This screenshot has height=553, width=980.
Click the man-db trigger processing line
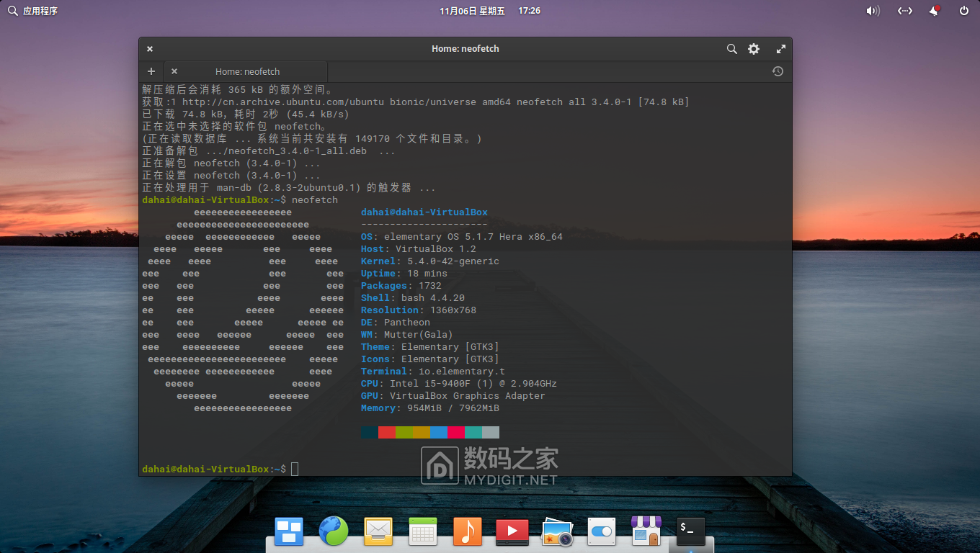coord(289,188)
